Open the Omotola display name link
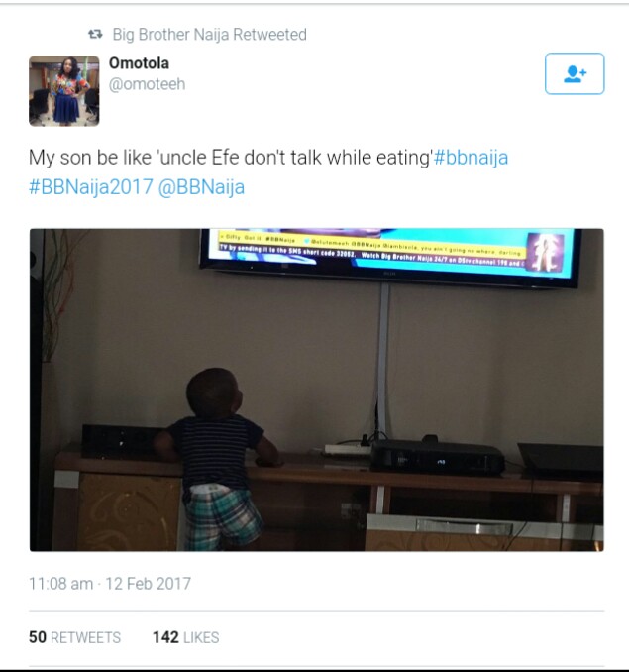Viewport: 629px width, 672px height. pos(139,63)
